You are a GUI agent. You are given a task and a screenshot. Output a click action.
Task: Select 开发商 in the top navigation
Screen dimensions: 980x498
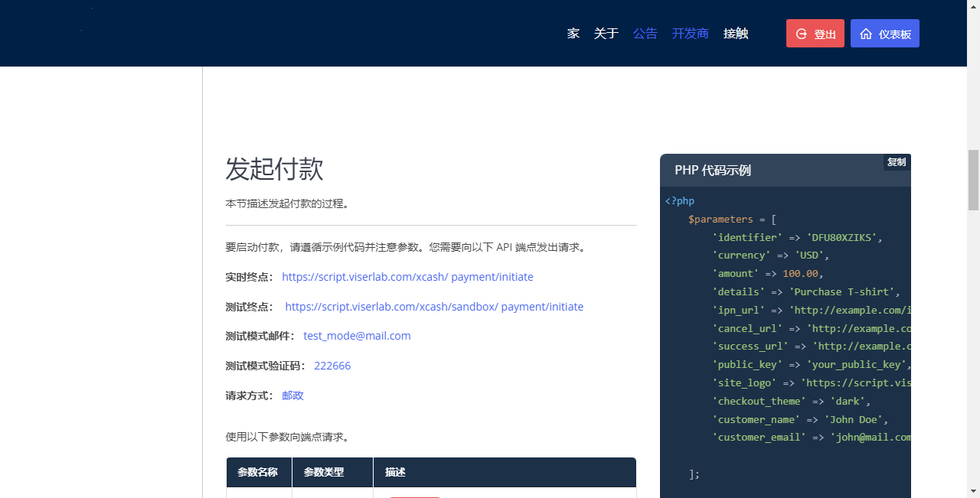[690, 34]
